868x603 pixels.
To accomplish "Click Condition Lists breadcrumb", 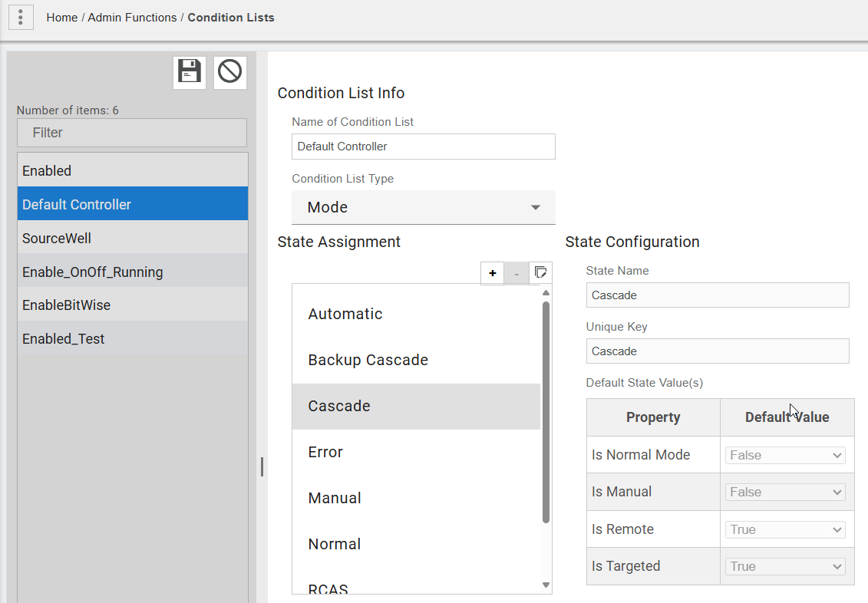I will (x=231, y=18).
